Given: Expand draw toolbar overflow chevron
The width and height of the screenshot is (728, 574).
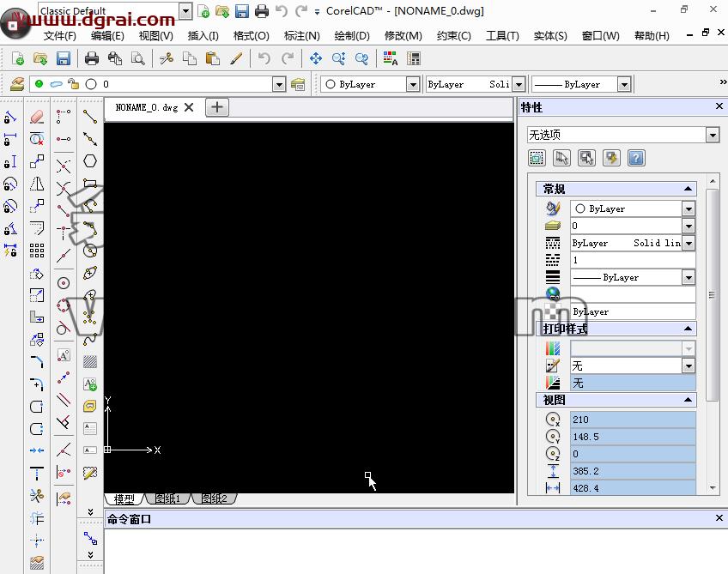Looking at the screenshot, I should (x=90, y=512).
